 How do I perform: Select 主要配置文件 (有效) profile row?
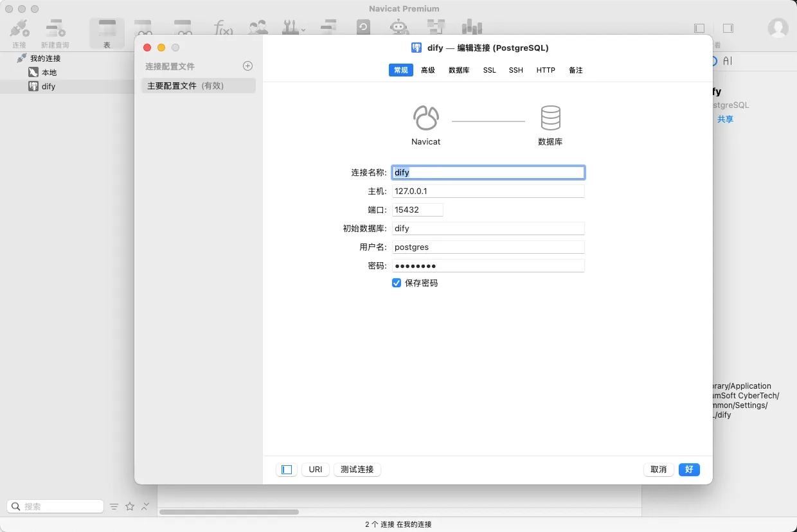coord(199,85)
